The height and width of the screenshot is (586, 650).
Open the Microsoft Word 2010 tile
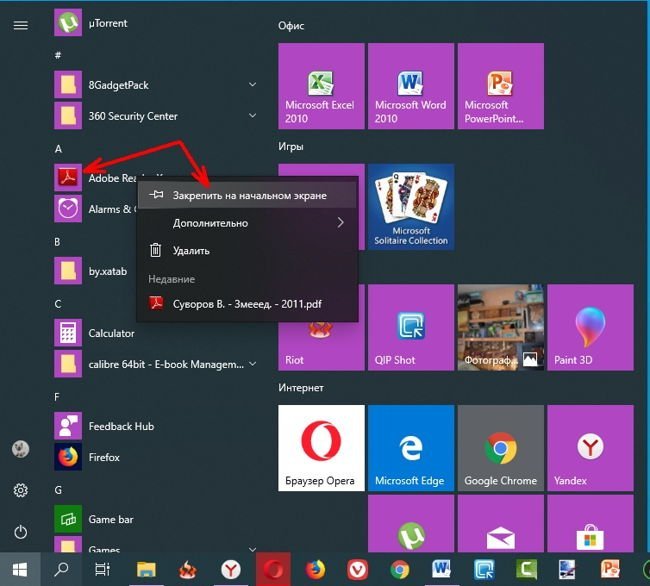411,86
